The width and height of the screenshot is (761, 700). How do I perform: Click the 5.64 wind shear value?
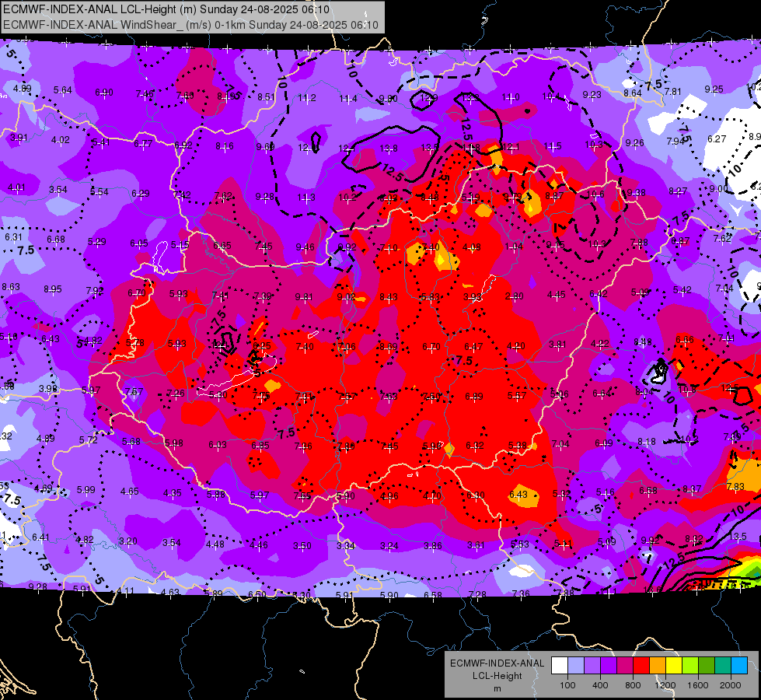point(63,90)
